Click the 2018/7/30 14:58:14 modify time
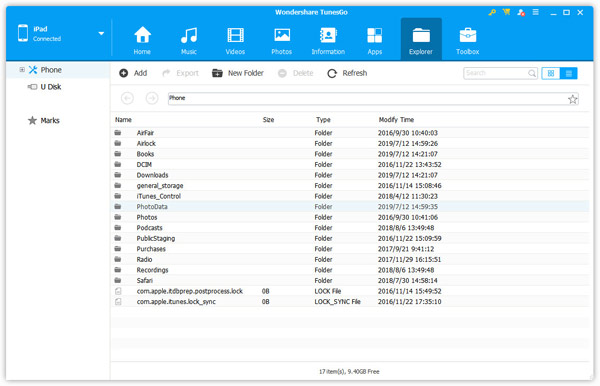Viewport: 600px width, 386px height. pyautogui.click(x=408, y=280)
